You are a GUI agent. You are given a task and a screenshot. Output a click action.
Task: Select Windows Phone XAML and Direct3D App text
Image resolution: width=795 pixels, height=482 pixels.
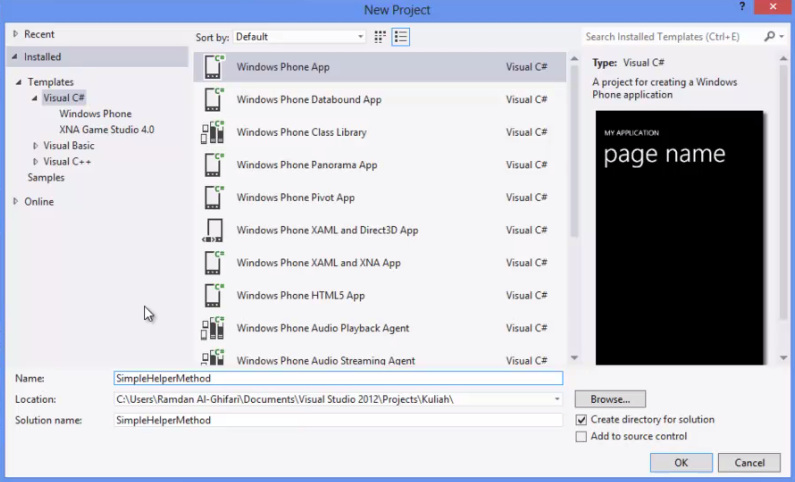tap(327, 230)
